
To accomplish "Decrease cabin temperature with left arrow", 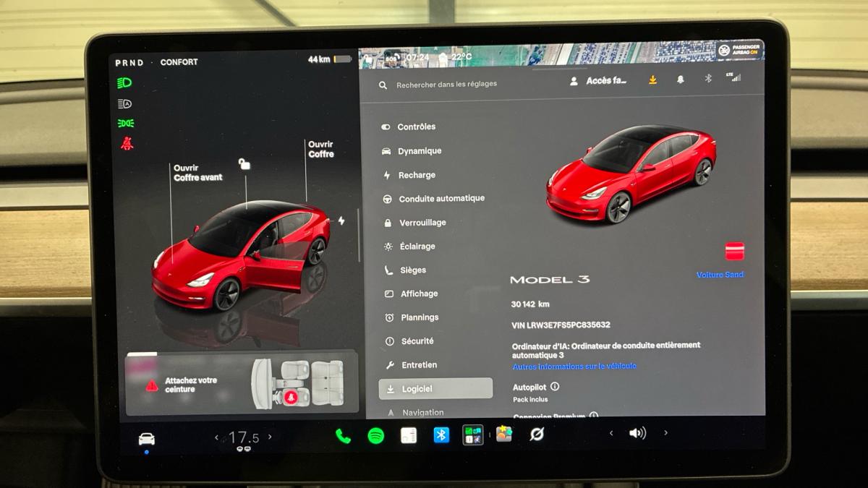I will click(216, 437).
